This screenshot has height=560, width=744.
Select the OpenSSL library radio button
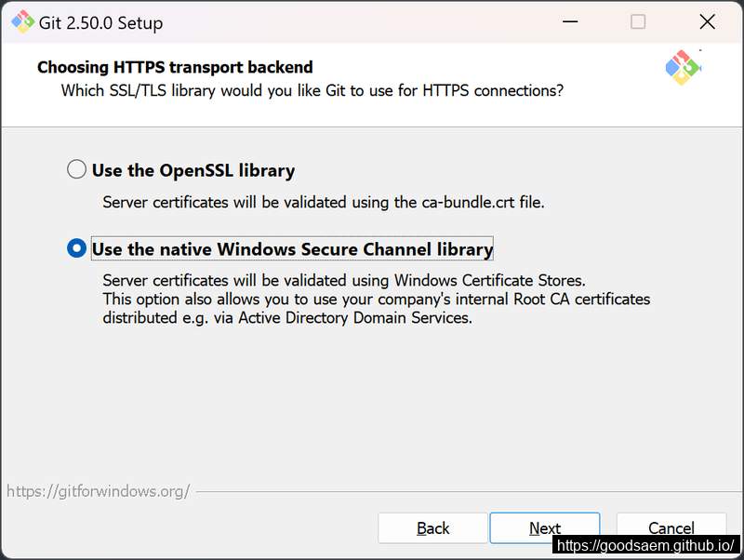(x=76, y=169)
